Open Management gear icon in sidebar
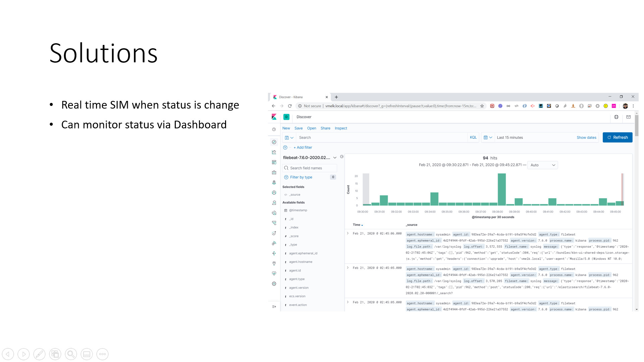 pyautogui.click(x=274, y=284)
